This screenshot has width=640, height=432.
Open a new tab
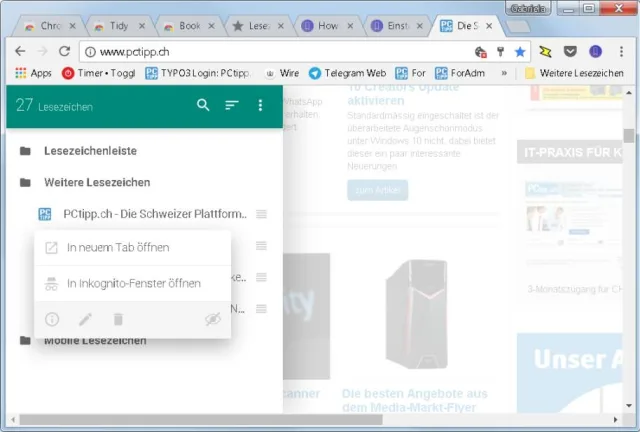click(518, 27)
